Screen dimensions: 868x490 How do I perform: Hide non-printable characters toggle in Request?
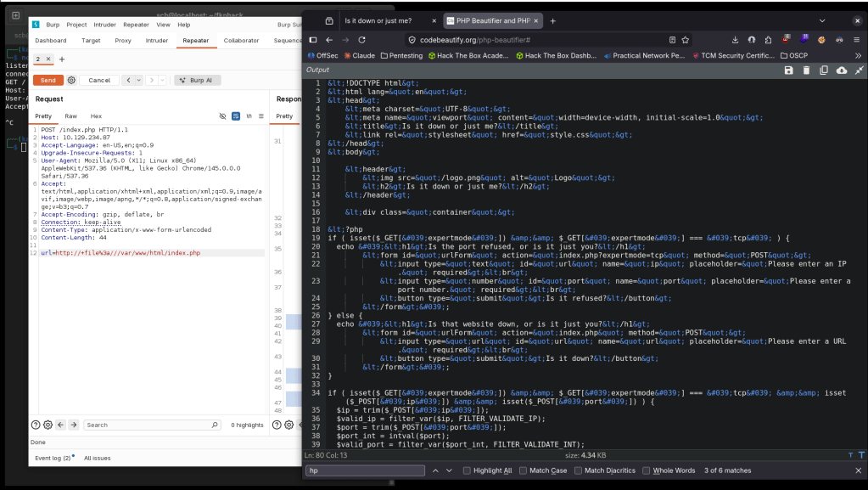tap(223, 115)
